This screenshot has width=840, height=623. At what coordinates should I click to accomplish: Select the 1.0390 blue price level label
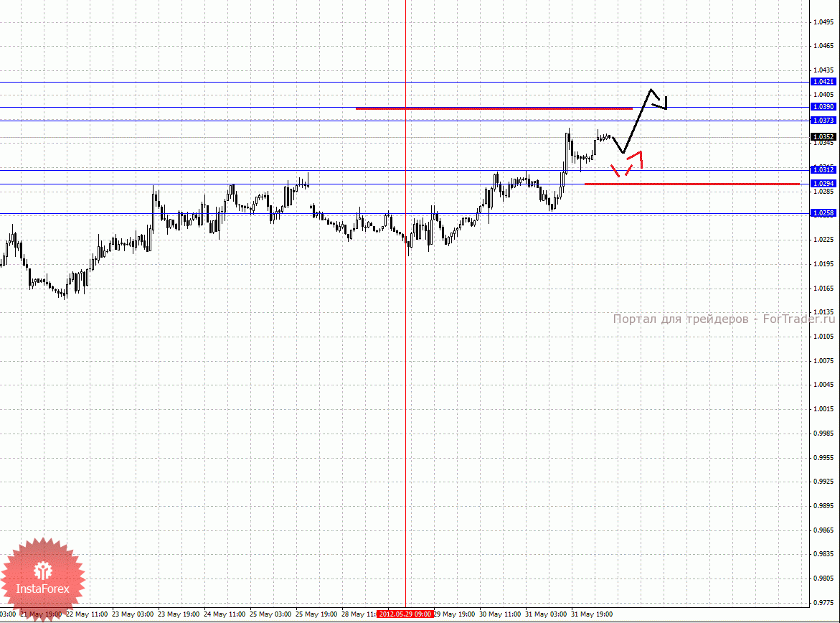pyautogui.click(x=824, y=107)
